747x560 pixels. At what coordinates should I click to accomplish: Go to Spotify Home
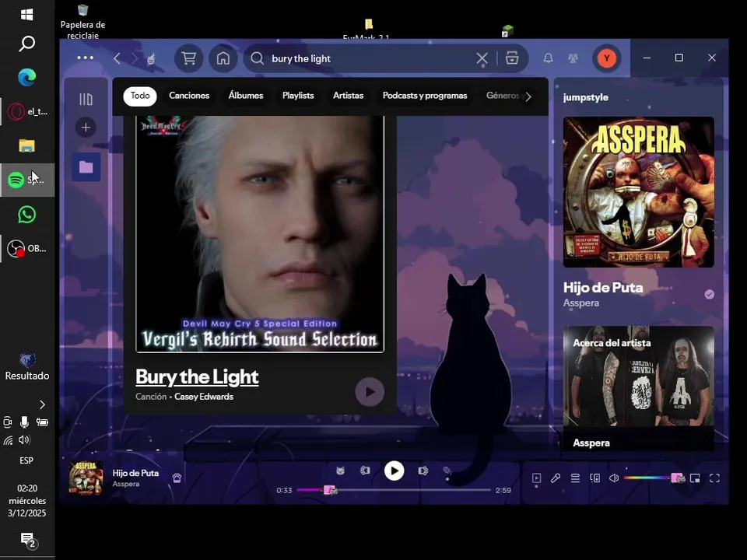[x=223, y=58]
